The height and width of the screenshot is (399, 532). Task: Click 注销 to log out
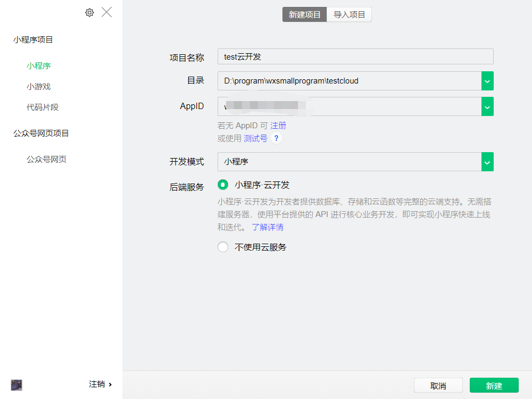point(98,384)
